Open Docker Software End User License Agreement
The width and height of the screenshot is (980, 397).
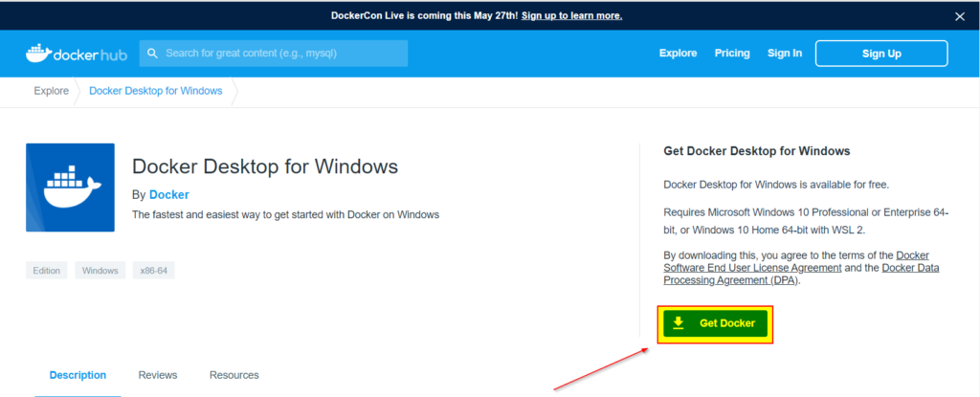click(796, 261)
